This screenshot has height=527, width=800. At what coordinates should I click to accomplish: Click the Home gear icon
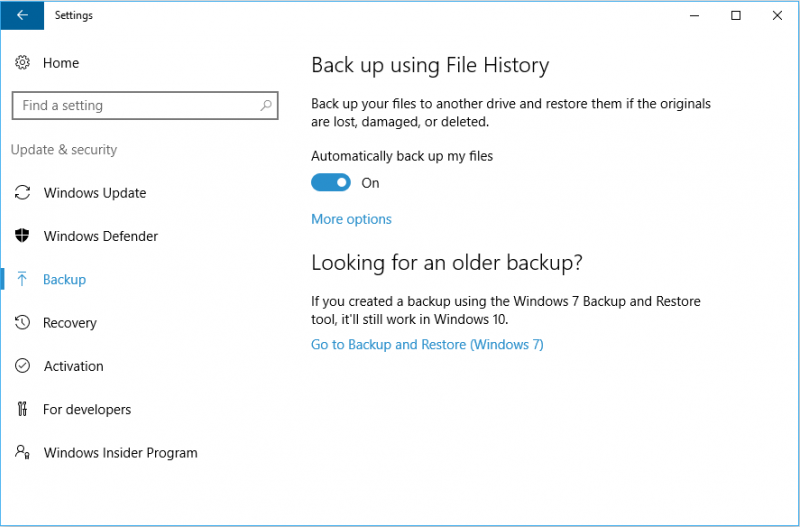[x=22, y=63]
